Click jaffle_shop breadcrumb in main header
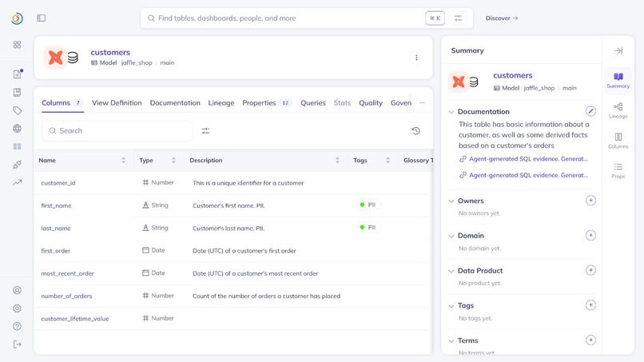The width and height of the screenshot is (644, 362). click(x=137, y=63)
